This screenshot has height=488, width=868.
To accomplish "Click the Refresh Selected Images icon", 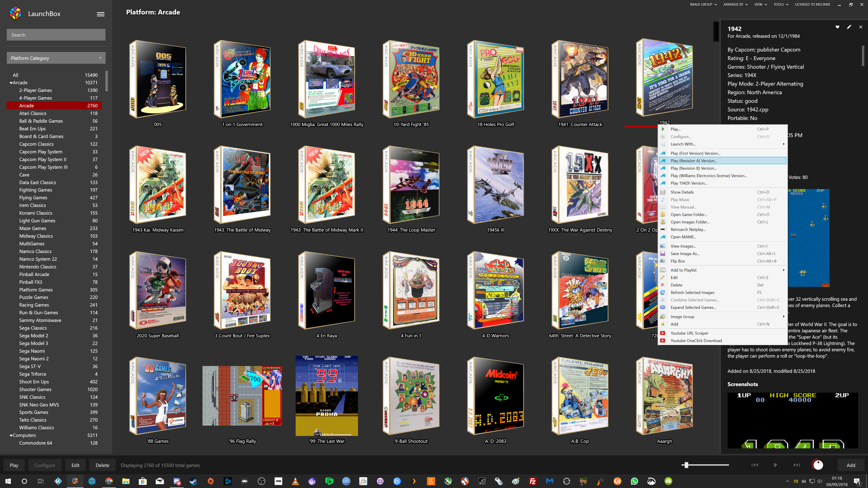I will pos(663,292).
